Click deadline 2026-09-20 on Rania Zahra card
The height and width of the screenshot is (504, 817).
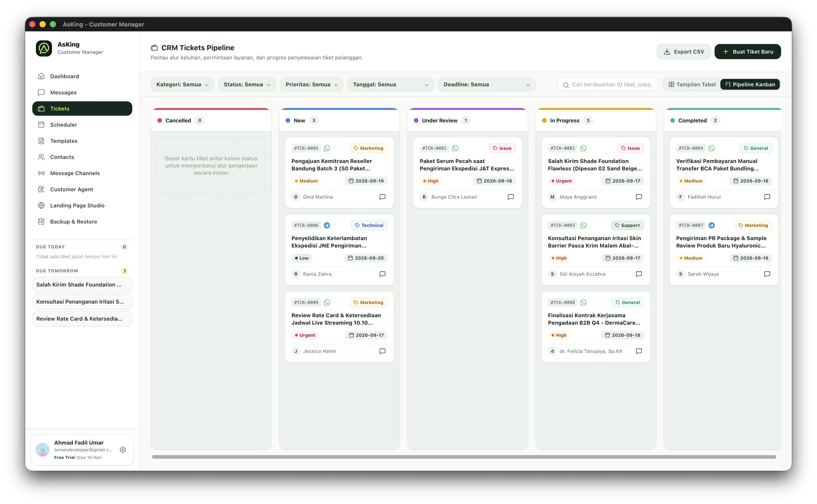366,258
